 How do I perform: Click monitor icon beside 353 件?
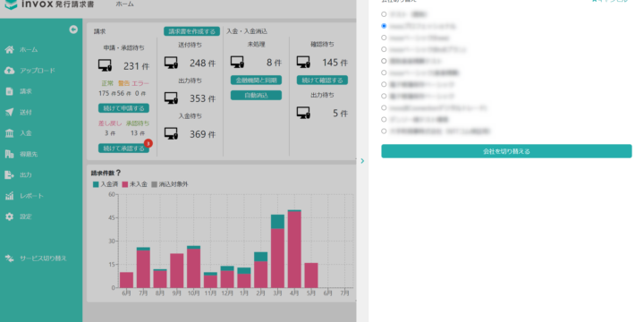tap(171, 98)
